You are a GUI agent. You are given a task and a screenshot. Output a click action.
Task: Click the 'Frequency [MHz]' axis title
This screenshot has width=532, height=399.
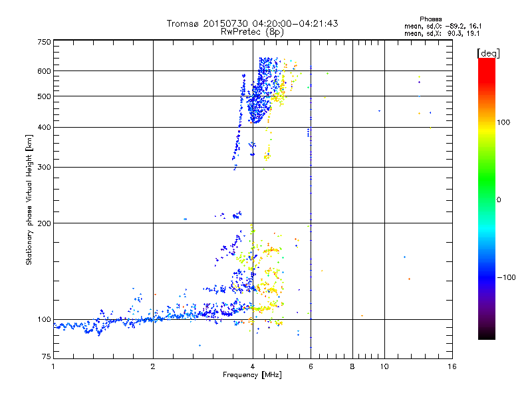coord(252,375)
